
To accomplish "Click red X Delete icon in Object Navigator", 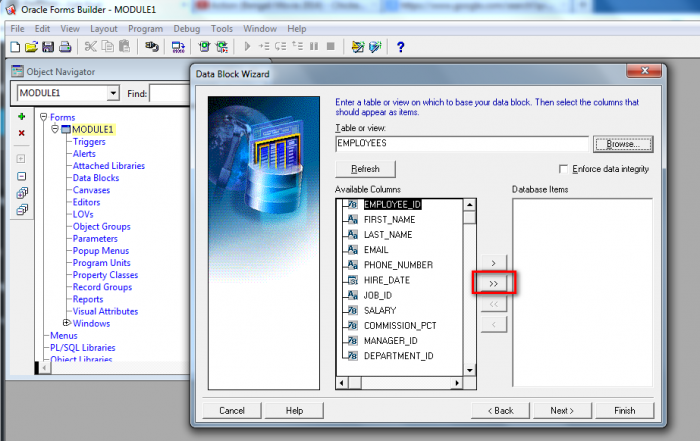I will (x=22, y=133).
